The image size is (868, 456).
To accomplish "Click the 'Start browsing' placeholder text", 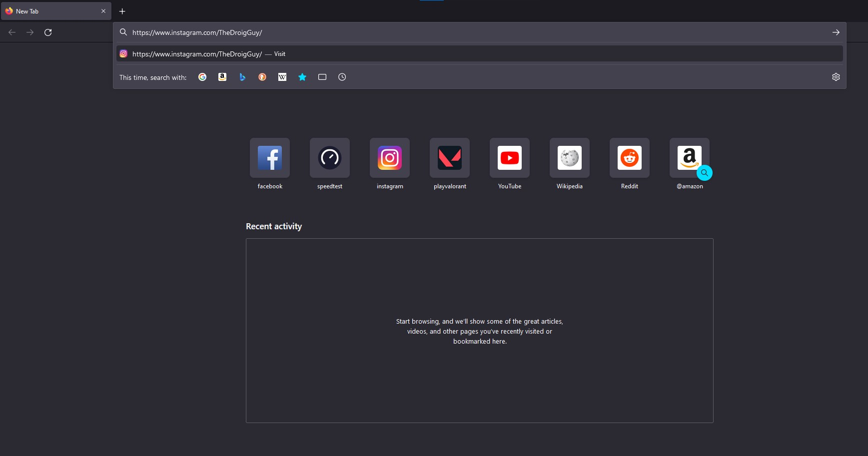I will click(x=480, y=331).
